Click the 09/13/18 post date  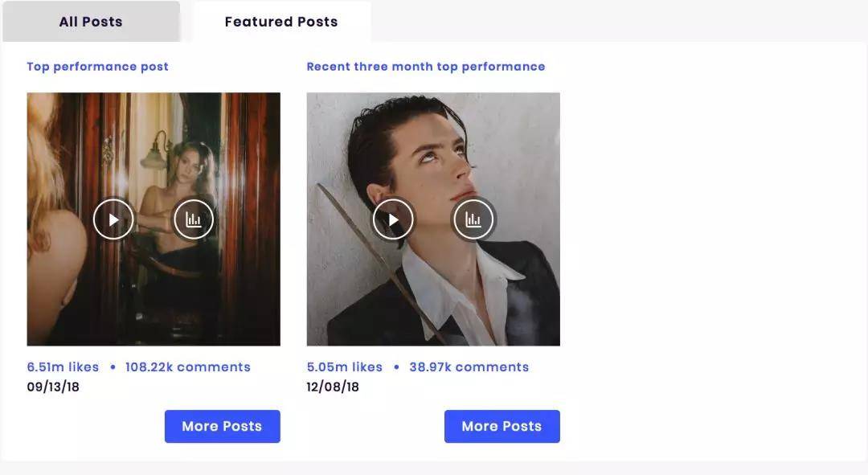point(53,387)
